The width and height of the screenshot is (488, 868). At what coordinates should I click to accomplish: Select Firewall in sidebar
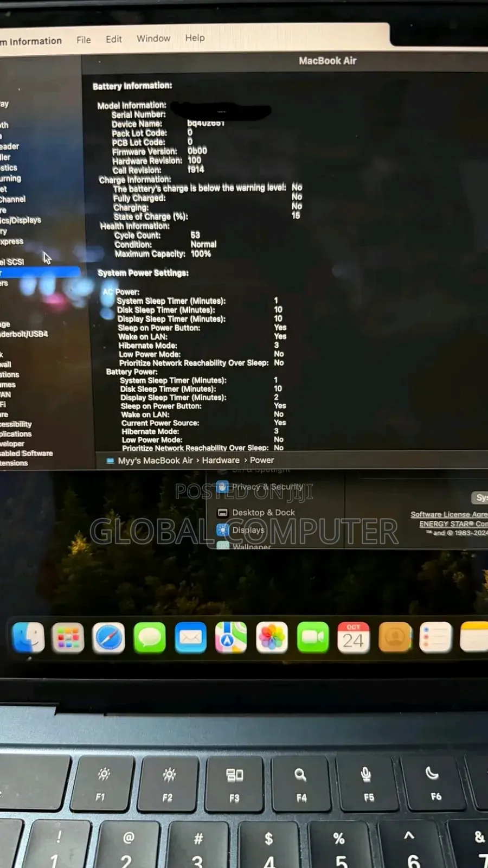coord(5,365)
